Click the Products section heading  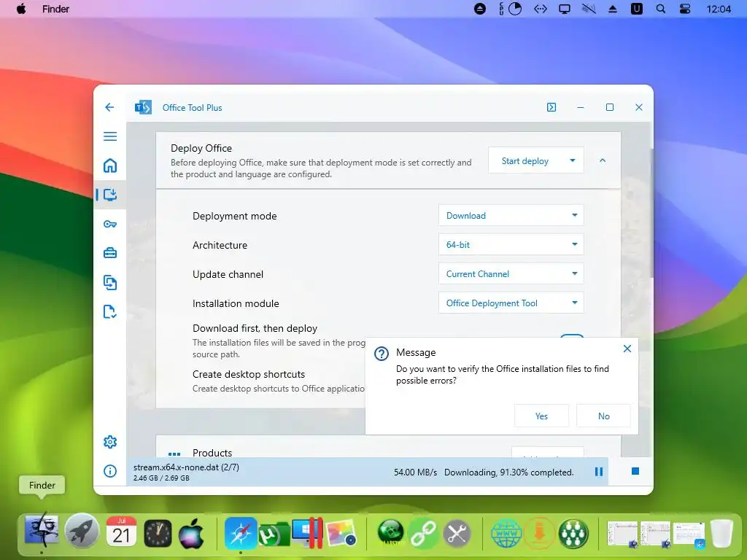tap(212, 452)
